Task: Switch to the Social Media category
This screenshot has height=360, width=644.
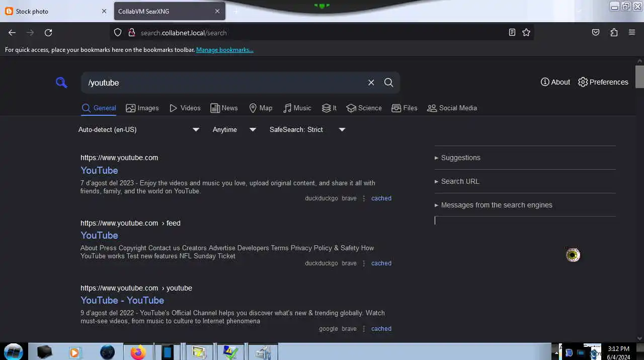Action: click(452, 108)
